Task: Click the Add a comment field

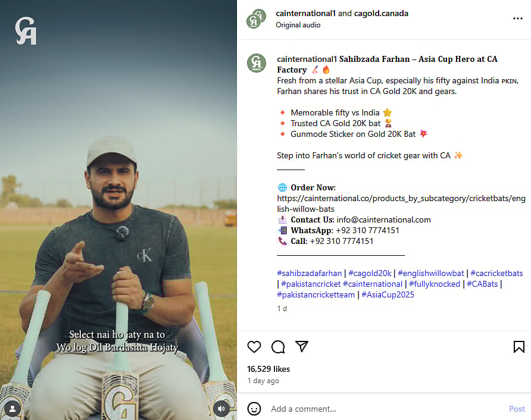Action: pos(381,409)
